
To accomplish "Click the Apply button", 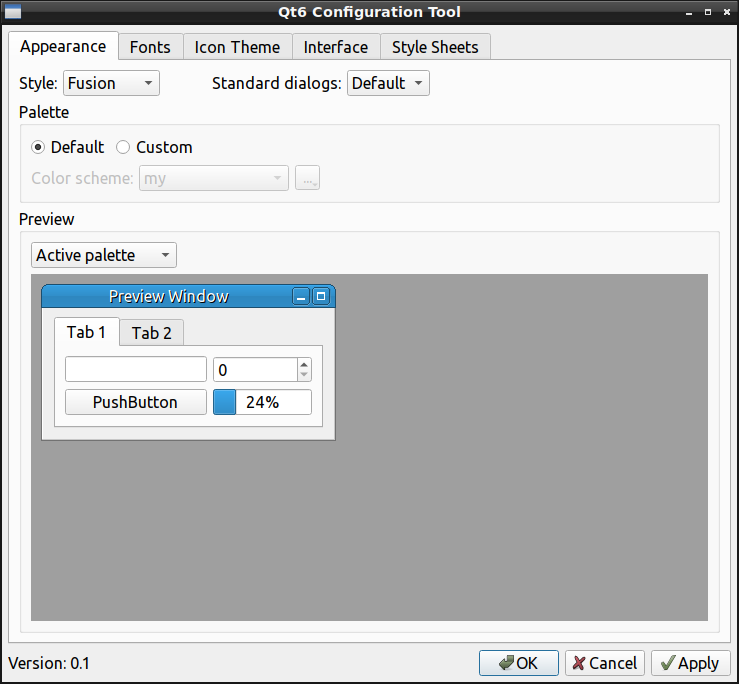I will (691, 663).
